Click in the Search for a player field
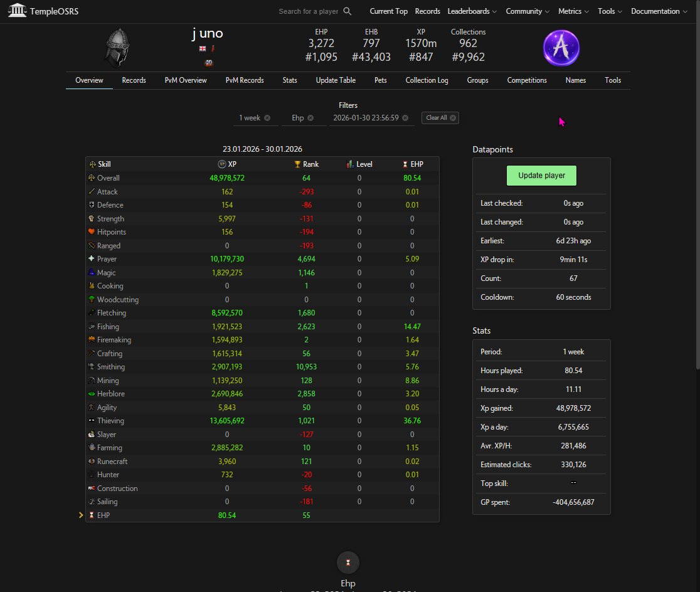The height and width of the screenshot is (592, 700). point(309,11)
